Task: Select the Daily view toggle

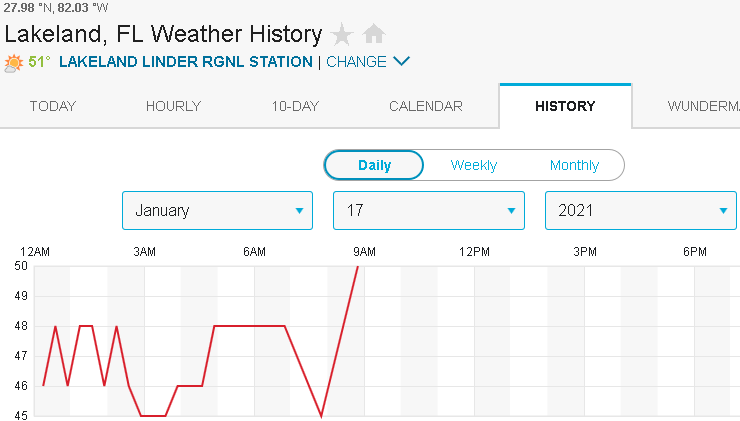Action: pos(375,165)
